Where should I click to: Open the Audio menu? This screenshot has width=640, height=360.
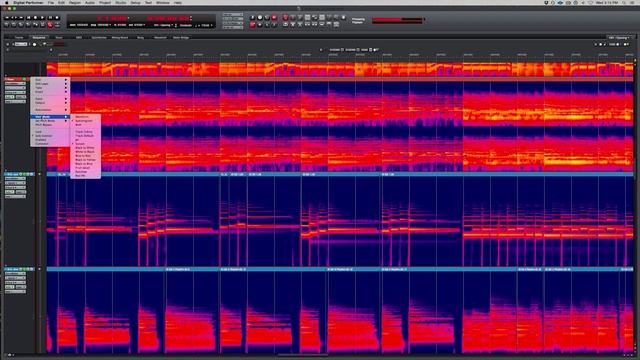pos(89,2)
